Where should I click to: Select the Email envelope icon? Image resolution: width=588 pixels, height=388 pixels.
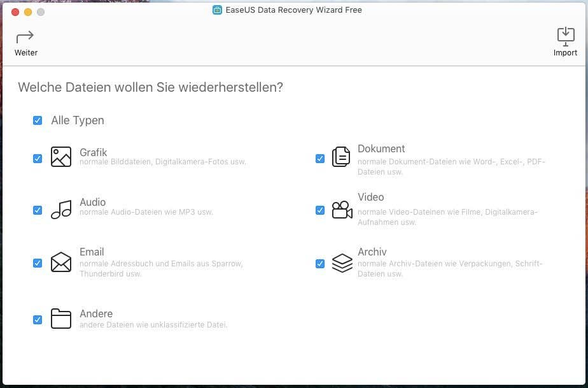click(60, 262)
